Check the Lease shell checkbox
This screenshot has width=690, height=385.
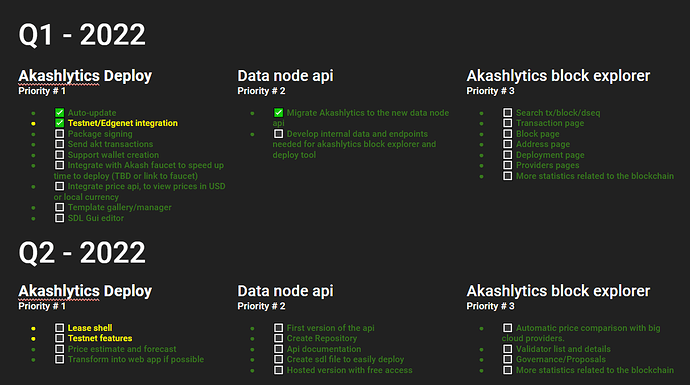(x=59, y=328)
